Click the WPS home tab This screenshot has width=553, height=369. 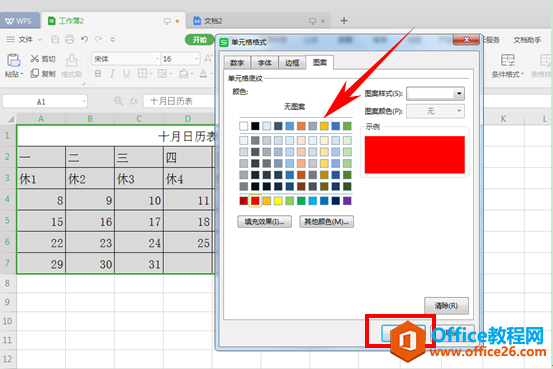[x=19, y=21]
